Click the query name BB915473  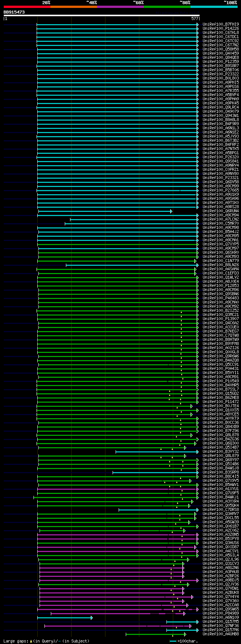pos(14,12)
